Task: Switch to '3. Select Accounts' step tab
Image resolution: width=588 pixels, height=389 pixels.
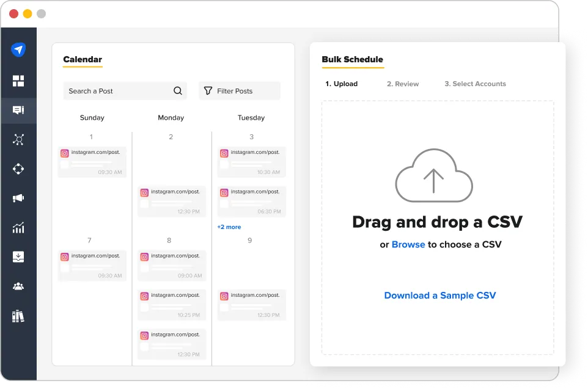Action: coord(475,84)
